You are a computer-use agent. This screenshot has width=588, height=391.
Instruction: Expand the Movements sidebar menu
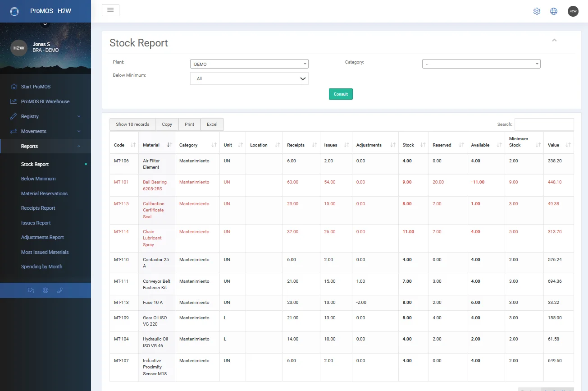click(x=46, y=131)
